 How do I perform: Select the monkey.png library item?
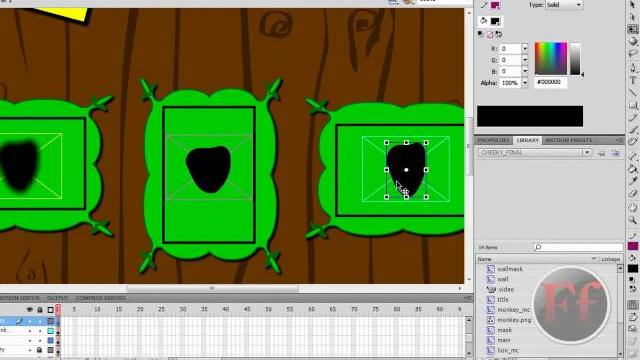pos(514,320)
